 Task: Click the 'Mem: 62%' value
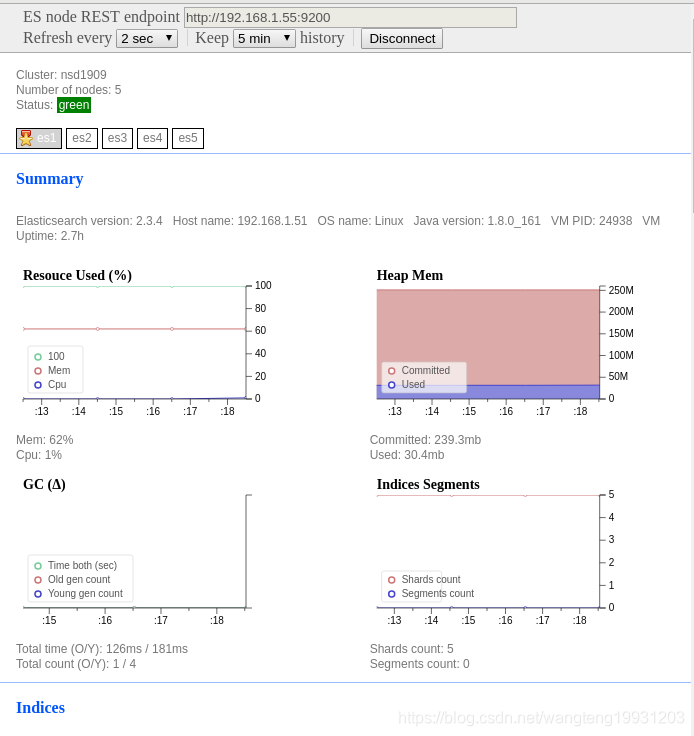(x=45, y=440)
